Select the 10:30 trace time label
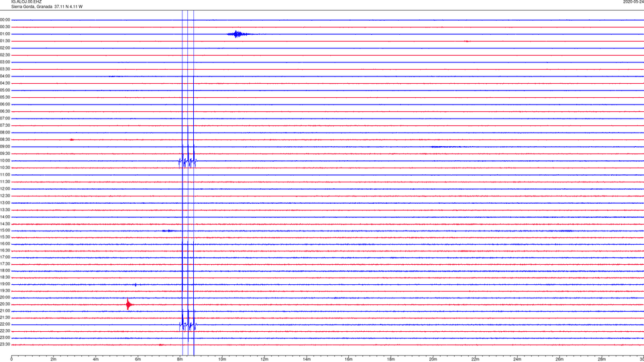Screen dimensions: 644x362 (x=5, y=168)
